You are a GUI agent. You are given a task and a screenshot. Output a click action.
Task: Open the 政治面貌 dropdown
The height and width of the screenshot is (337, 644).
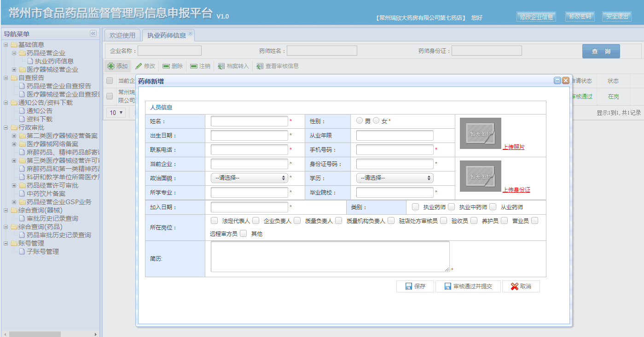tap(249, 178)
